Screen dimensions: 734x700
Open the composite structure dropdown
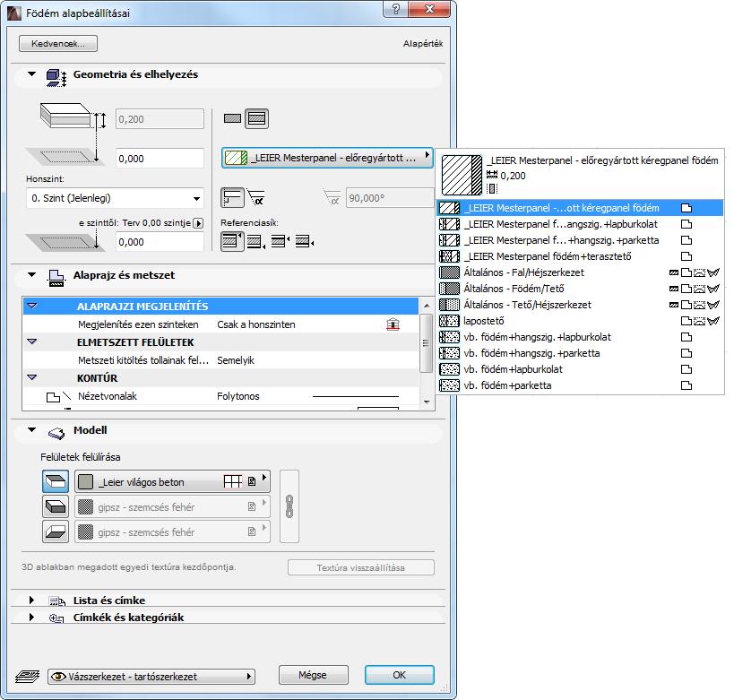(x=327, y=158)
